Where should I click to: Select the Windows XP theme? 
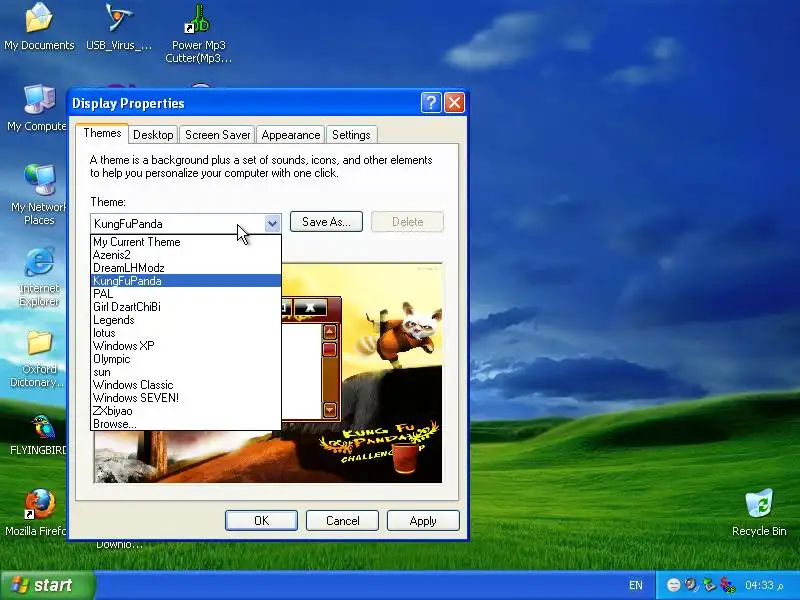[186, 346]
